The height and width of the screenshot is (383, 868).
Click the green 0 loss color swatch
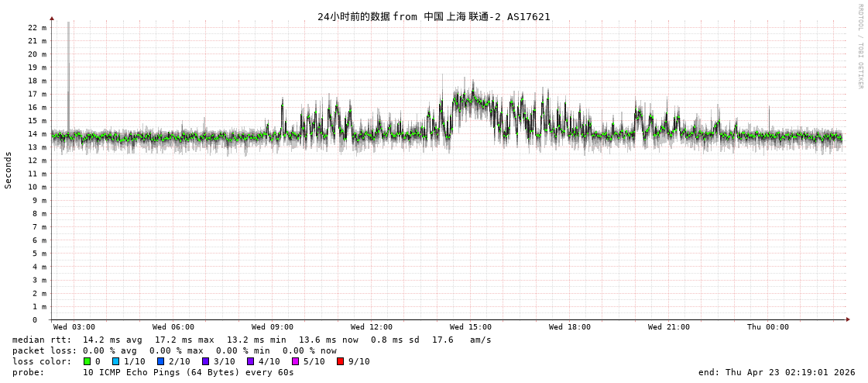pyautogui.click(x=87, y=361)
